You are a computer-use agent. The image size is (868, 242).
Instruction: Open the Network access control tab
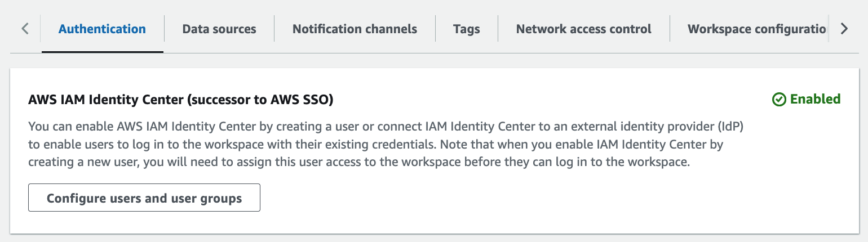pyautogui.click(x=583, y=29)
